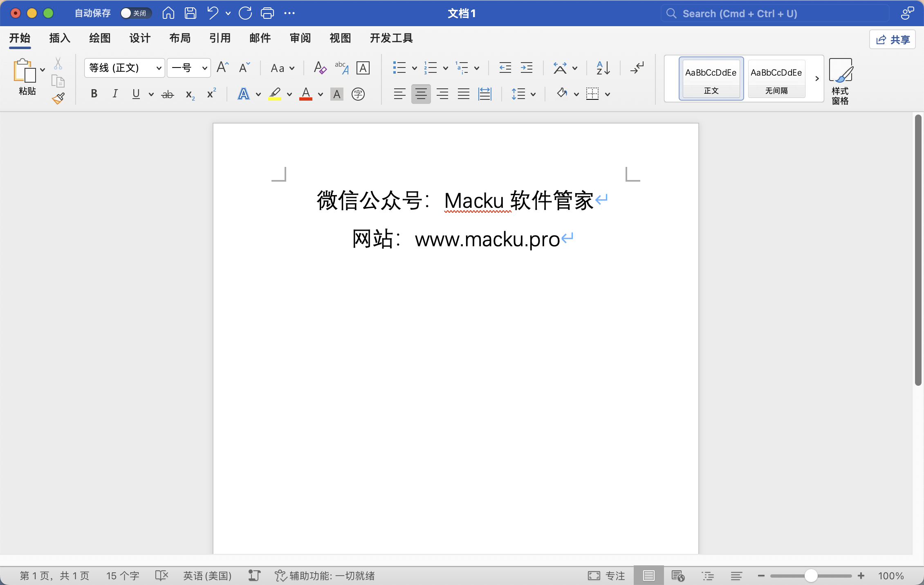Apply the red font color

306,94
